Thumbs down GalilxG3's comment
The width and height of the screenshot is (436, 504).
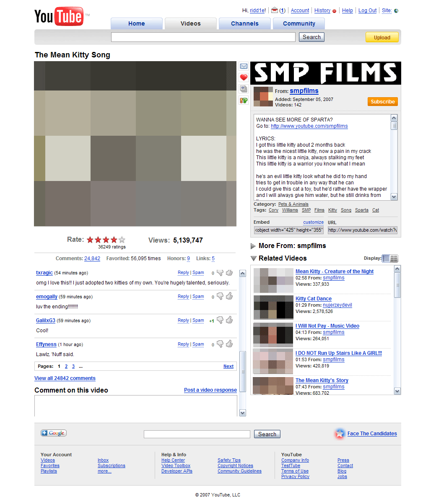tap(220, 320)
